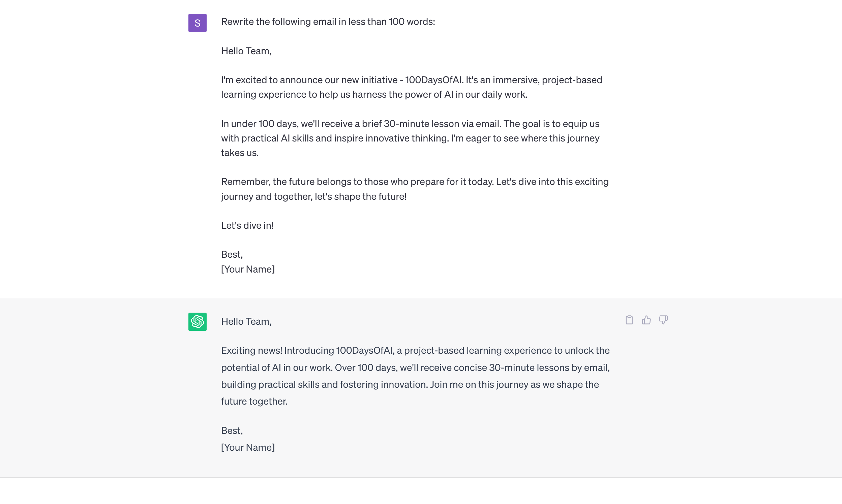Viewport: 842px width, 504px height.
Task: Click the green ChatGPT logo avatar
Action: coord(198,322)
